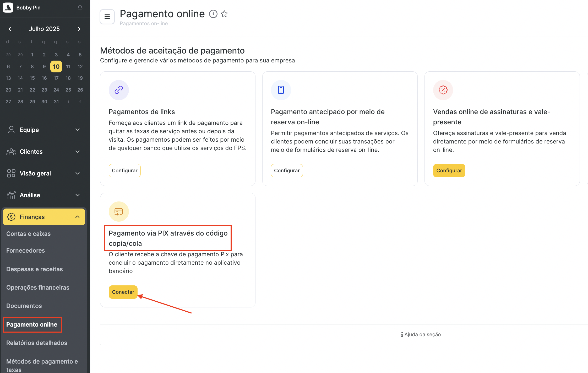Click the link icon on Pagamentos de links

[x=119, y=90]
